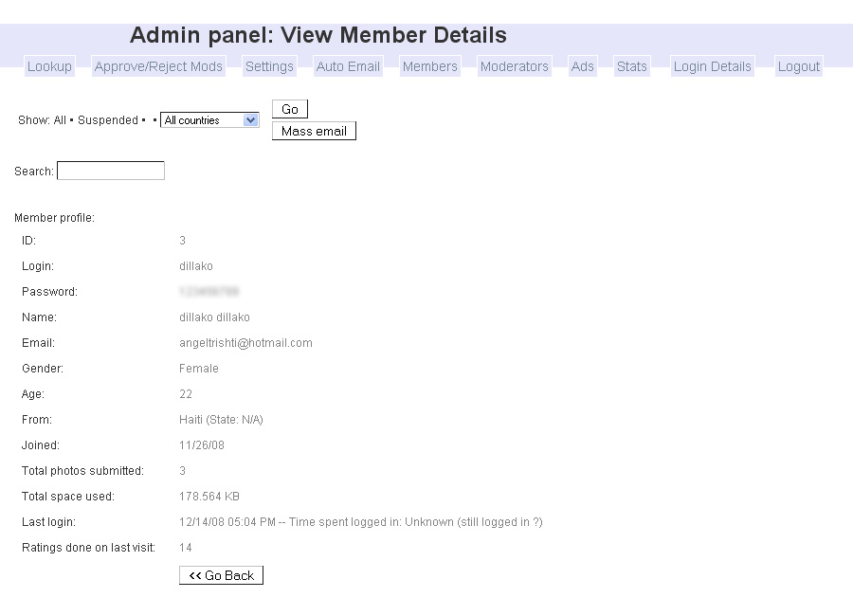
Task: Focus the Search text field
Action: click(x=111, y=171)
